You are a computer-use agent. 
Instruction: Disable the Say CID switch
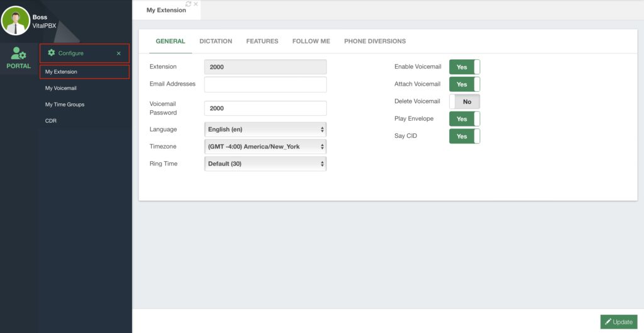point(464,136)
